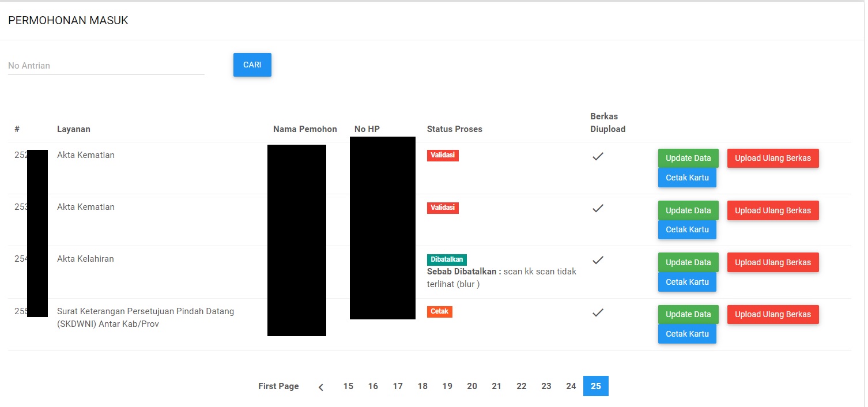Click Update Data in the SKDWNI row

pyautogui.click(x=688, y=314)
